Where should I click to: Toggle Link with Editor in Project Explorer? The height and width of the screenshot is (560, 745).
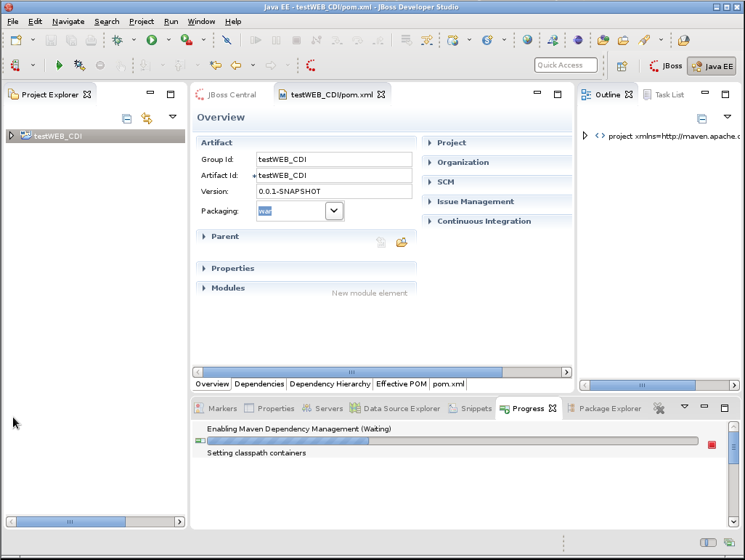pyautogui.click(x=147, y=118)
